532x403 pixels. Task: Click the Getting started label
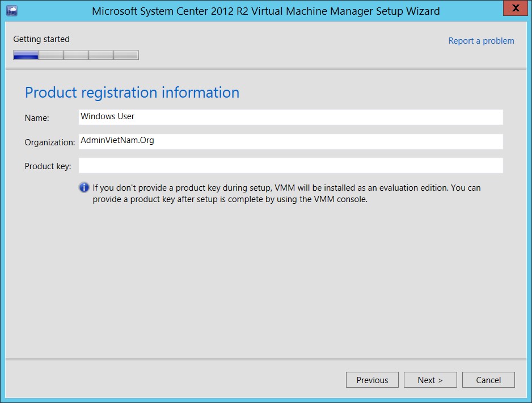tap(41, 39)
